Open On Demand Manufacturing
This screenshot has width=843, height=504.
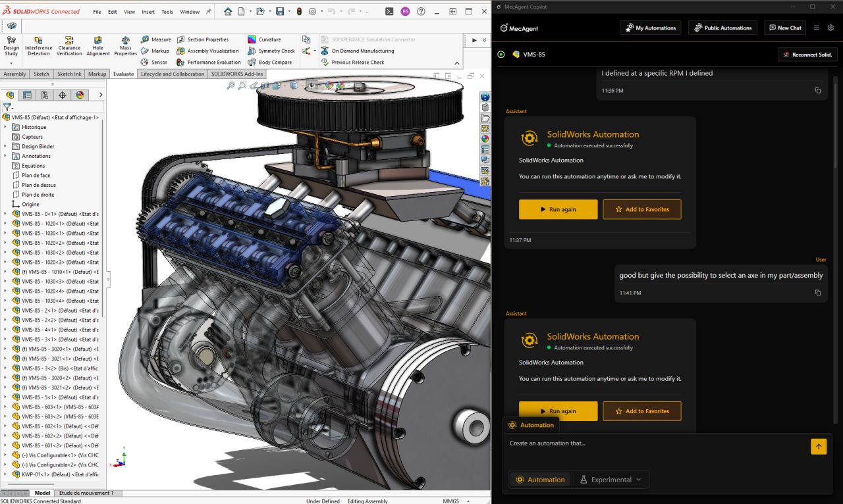click(x=358, y=51)
